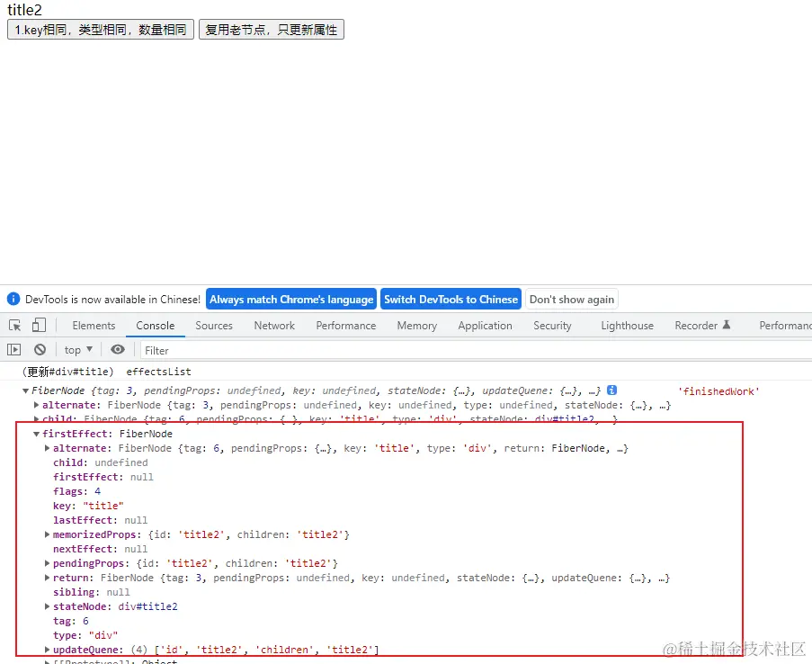Screen dimensions: 812x664
Task: Click Always match Chrome's language button
Action: [x=291, y=299]
